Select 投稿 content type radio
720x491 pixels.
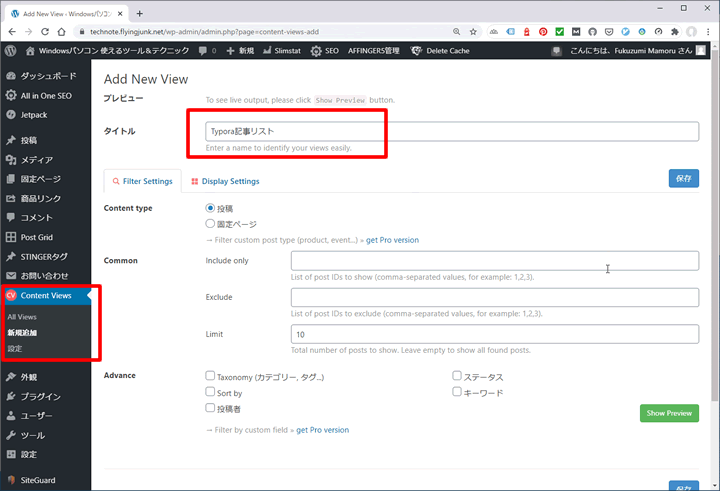(x=210, y=208)
